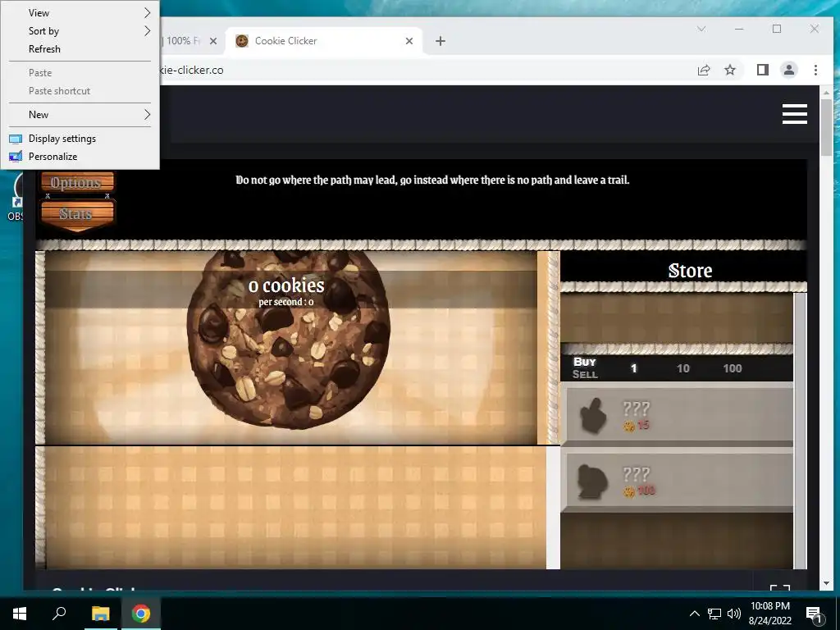Expand View submenu arrow
Image resolution: width=840 pixels, height=630 pixels.
tap(148, 13)
